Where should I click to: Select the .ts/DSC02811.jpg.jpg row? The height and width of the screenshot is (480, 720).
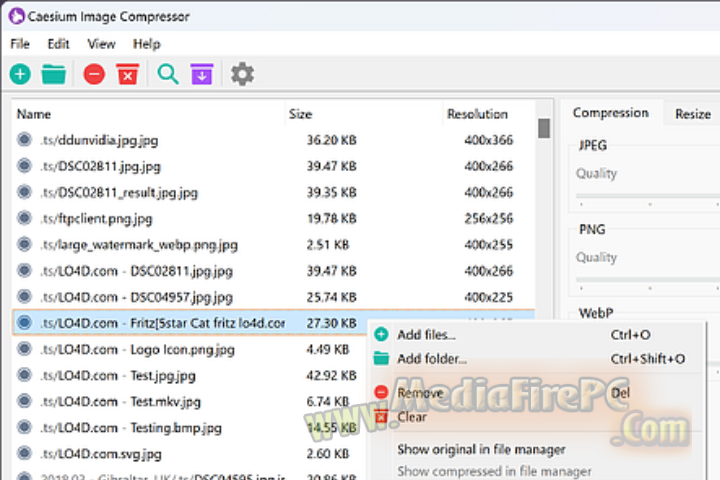[x=274, y=166]
